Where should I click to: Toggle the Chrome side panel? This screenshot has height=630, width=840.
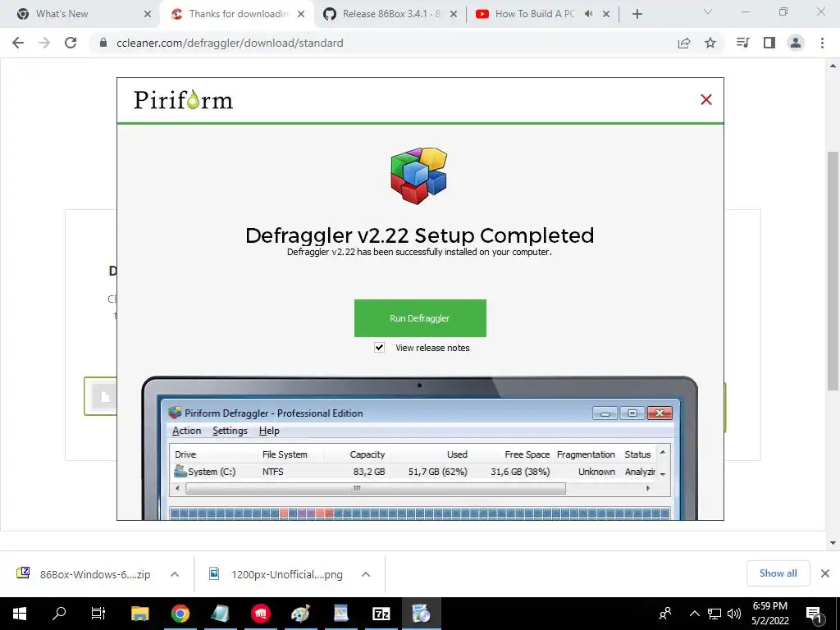(769, 43)
